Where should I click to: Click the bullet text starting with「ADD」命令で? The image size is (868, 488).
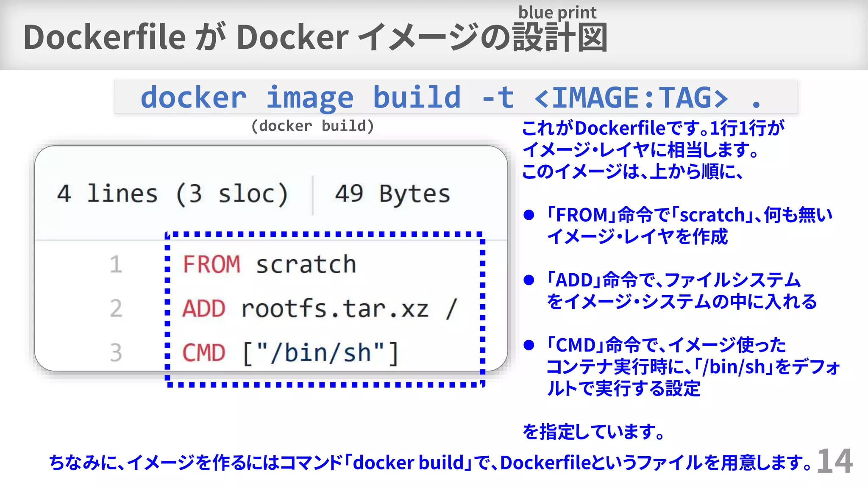[x=682, y=291]
